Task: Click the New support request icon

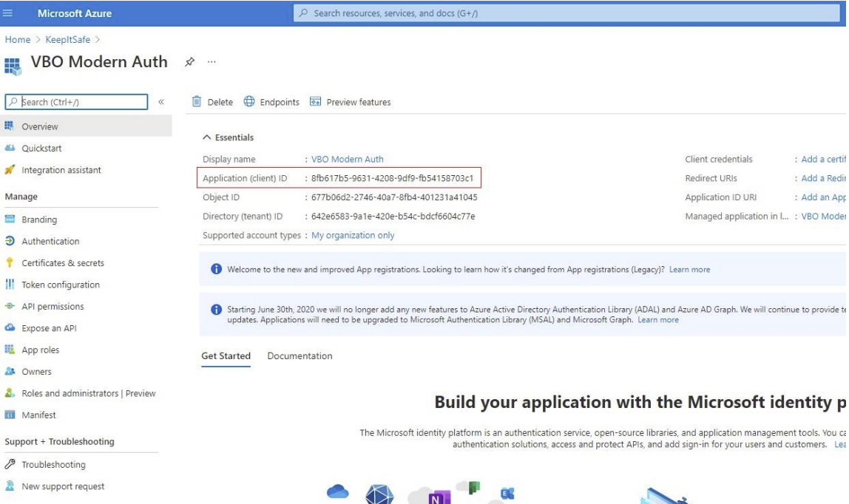Action: 10,486
